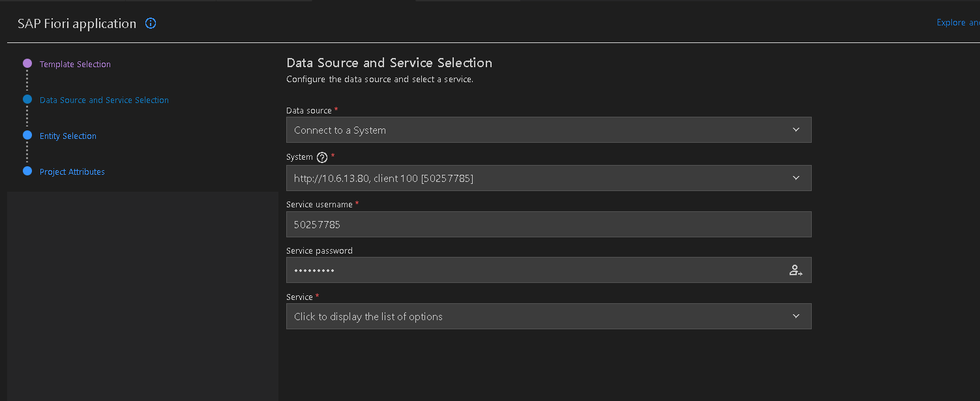The image size is (980, 401).
Task: Select "Entity Selection" in the wizard sidebar
Action: click(x=68, y=136)
